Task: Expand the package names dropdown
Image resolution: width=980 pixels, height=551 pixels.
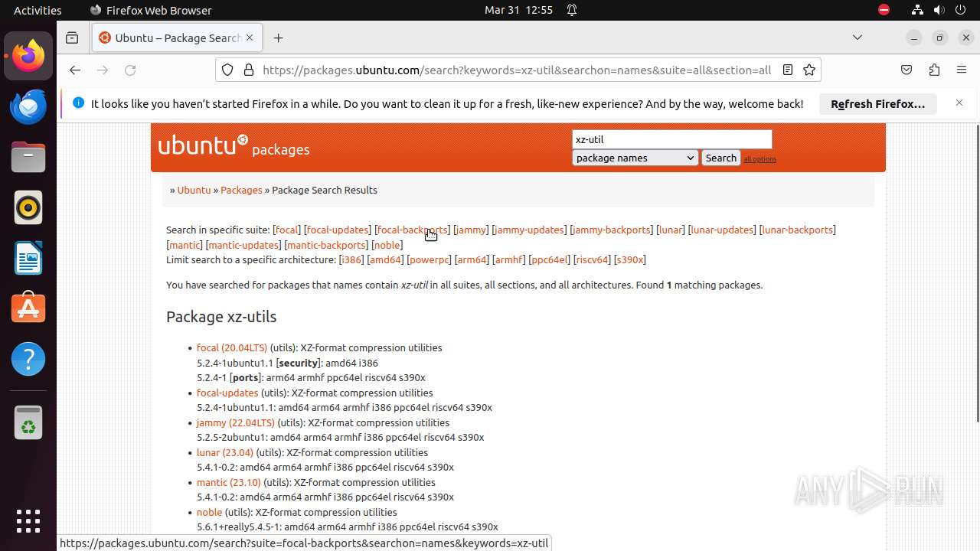Action: coord(635,158)
